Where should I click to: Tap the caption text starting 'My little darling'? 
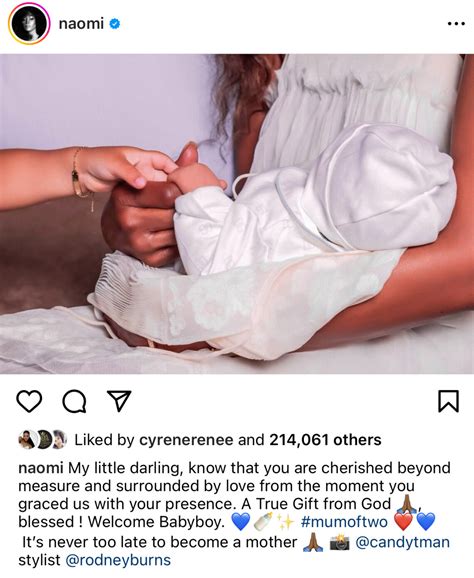coord(234,495)
